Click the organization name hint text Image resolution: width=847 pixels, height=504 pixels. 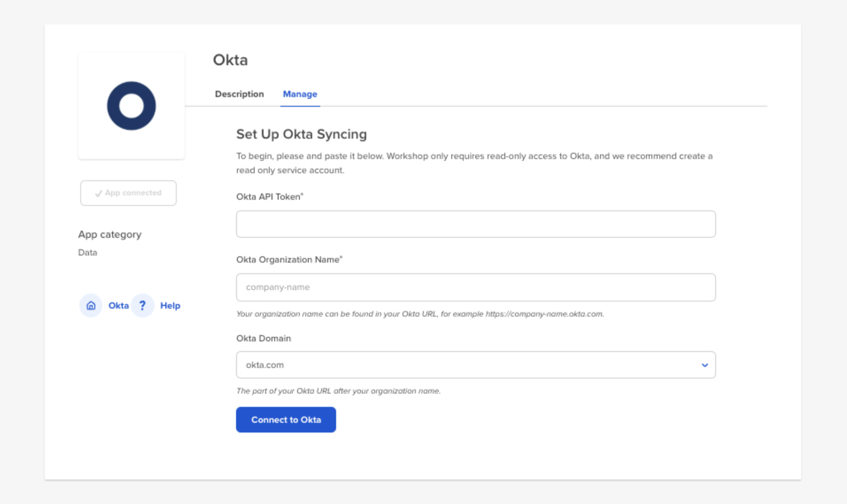[420, 314]
